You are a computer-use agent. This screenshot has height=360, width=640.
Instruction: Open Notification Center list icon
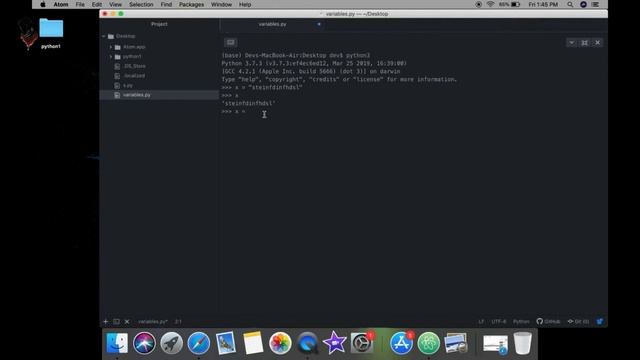click(596, 4)
